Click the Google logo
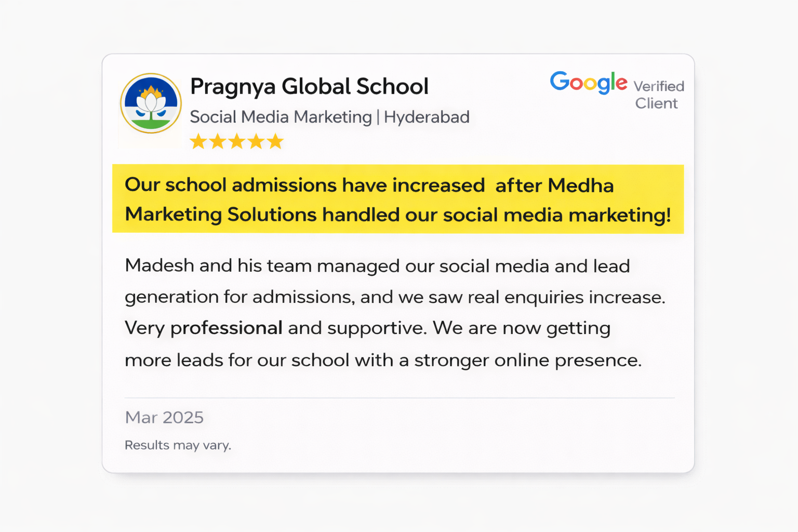Screen dimensions: 798x532 click(589, 83)
